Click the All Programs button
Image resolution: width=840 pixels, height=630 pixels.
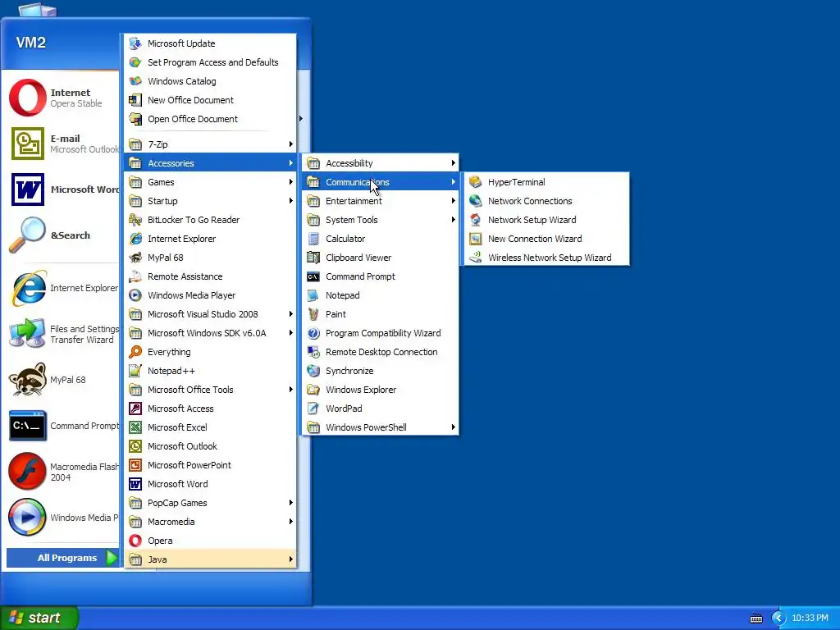pos(62,558)
